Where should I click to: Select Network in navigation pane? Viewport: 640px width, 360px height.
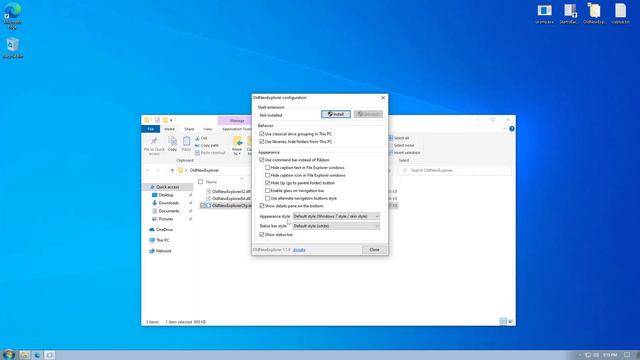[x=163, y=251]
